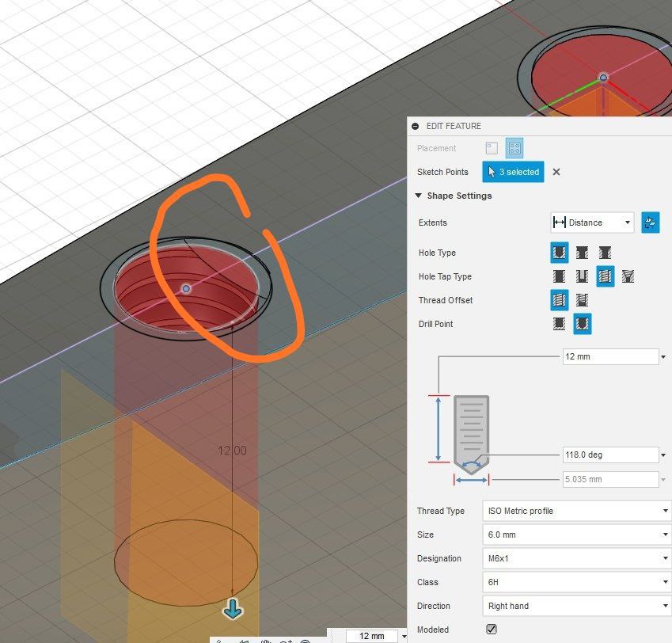Open the Extents Distance dropdown
Screen dimensions: 672x643
(x=592, y=223)
